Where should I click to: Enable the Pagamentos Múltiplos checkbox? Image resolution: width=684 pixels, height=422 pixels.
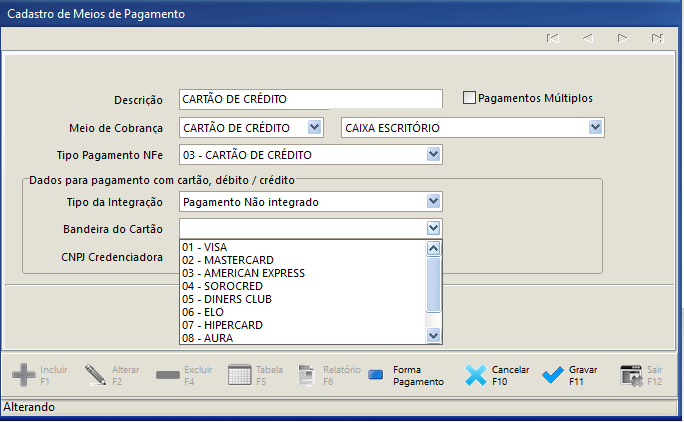click(469, 98)
